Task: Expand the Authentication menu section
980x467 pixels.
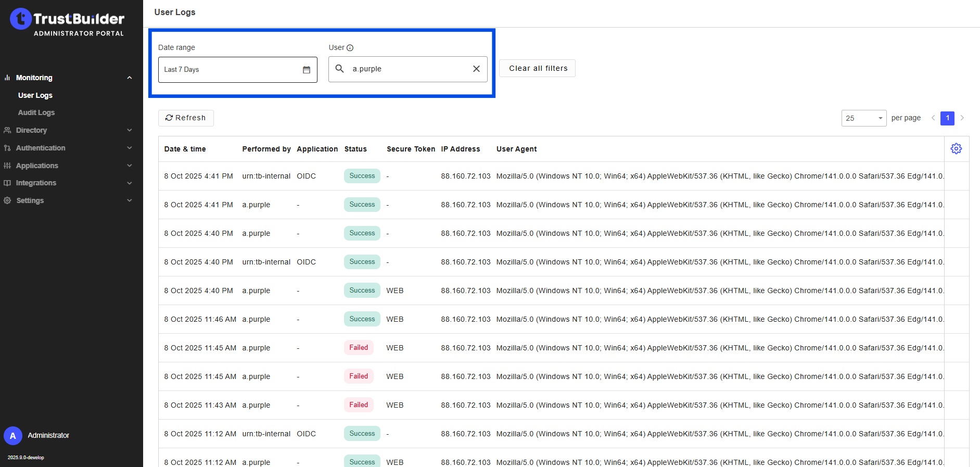Action: 129,148
